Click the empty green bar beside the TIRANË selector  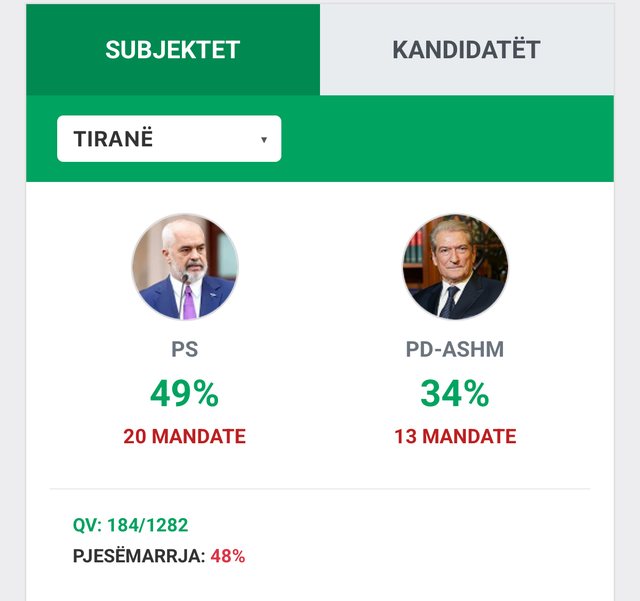click(447, 139)
